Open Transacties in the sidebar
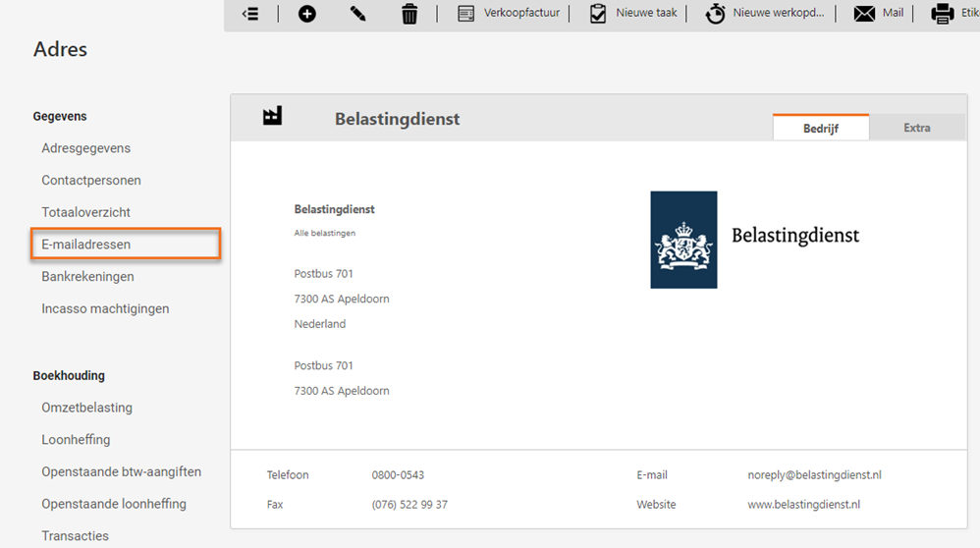Viewport: 980px width, 548px height. coord(75,535)
